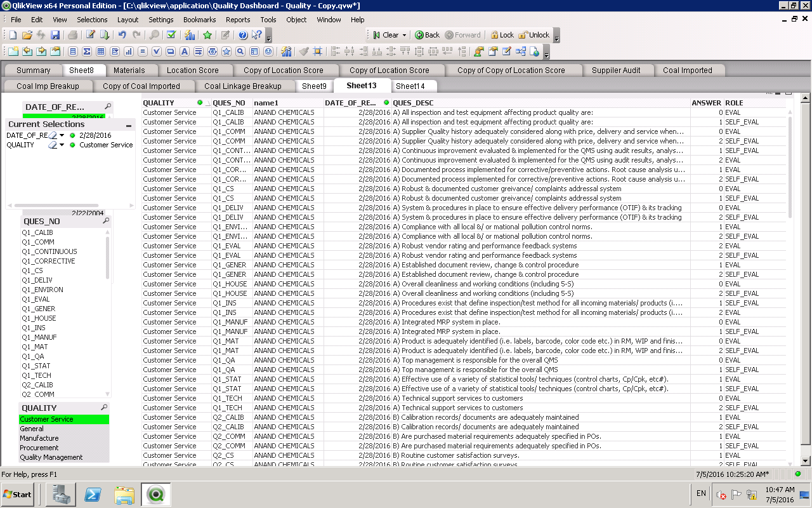The width and height of the screenshot is (812, 508).
Task: Create a Statistics Box sigma icon
Action: 87,51
